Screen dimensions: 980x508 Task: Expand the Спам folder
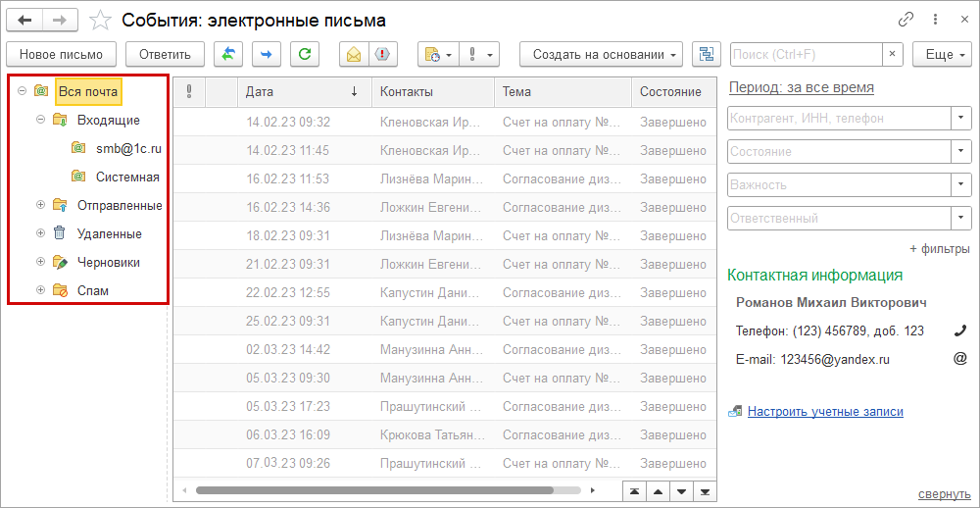coord(40,290)
